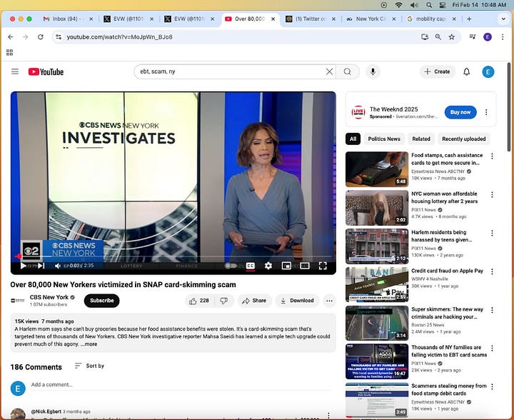The image size is (514, 420).
Task: Switch to the mobility cap Google tab
Action: pos(430,19)
